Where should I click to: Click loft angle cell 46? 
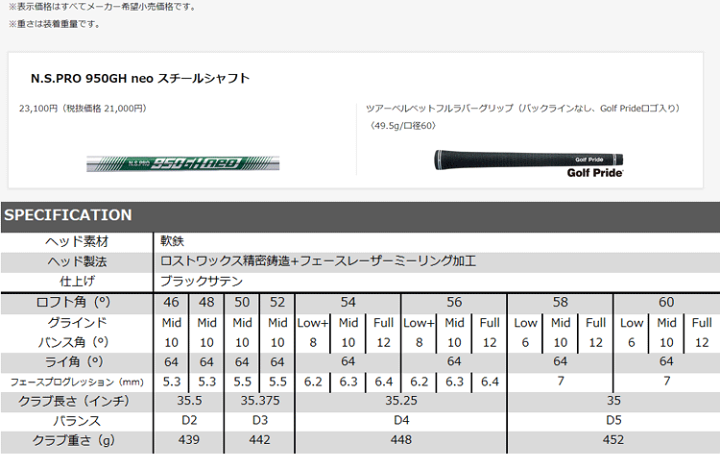[x=171, y=302]
